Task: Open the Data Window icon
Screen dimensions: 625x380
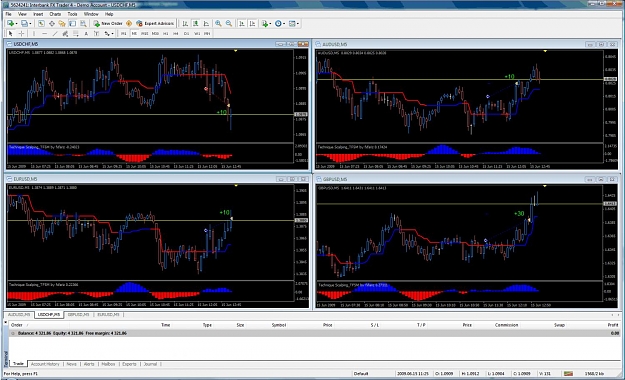Action: coord(52,24)
